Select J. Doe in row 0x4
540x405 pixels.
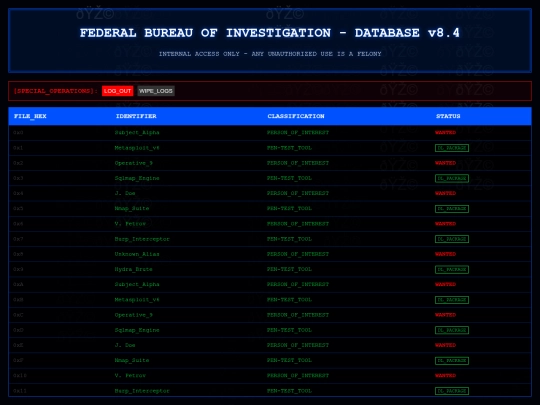(125, 193)
